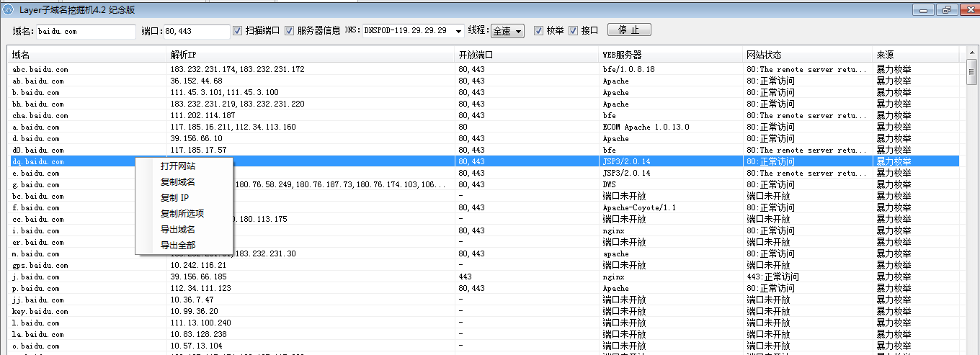Select the bh.baidu.com row
This screenshot has height=355, width=980.
(484, 104)
